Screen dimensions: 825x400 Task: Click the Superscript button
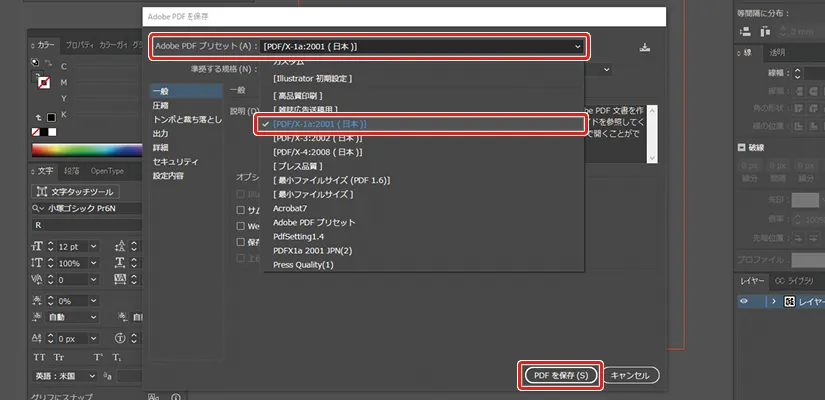click(98, 357)
